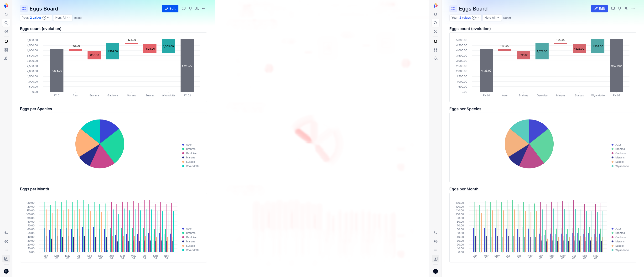Toggle Sussex in left Eggs per Month legend
Image resolution: width=644 pixels, height=277 pixels.
(x=188, y=246)
